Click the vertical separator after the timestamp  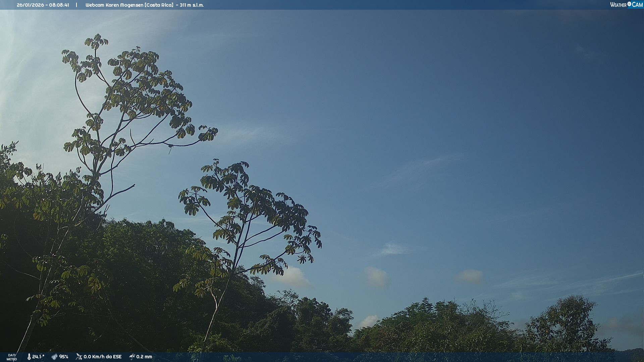[76, 5]
